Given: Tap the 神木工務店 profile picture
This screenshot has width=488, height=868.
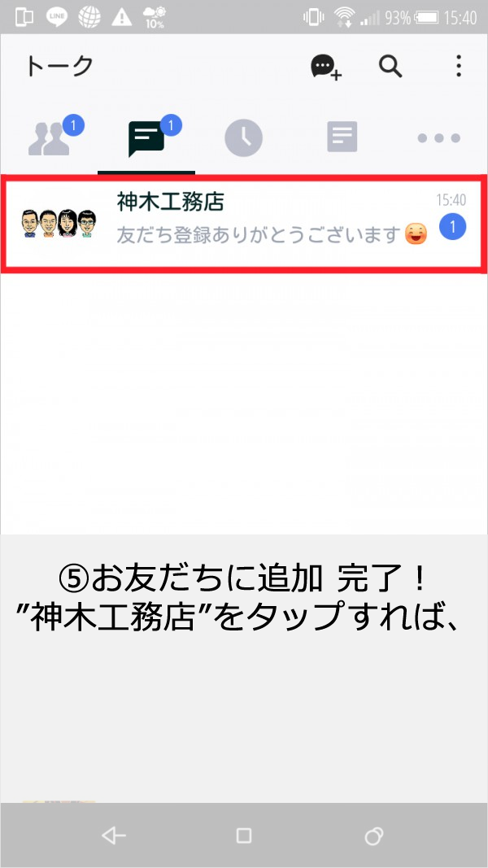Looking at the screenshot, I should click(59, 224).
